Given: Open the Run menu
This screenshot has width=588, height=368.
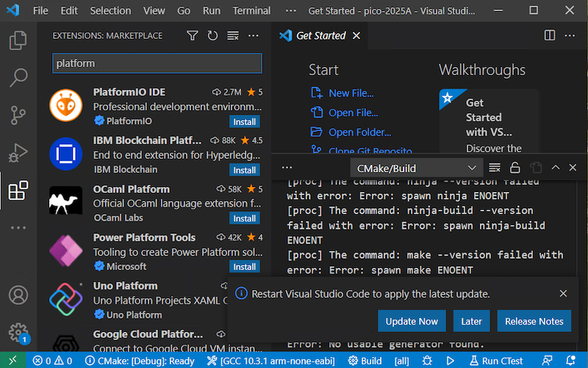Looking at the screenshot, I should click(x=212, y=10).
